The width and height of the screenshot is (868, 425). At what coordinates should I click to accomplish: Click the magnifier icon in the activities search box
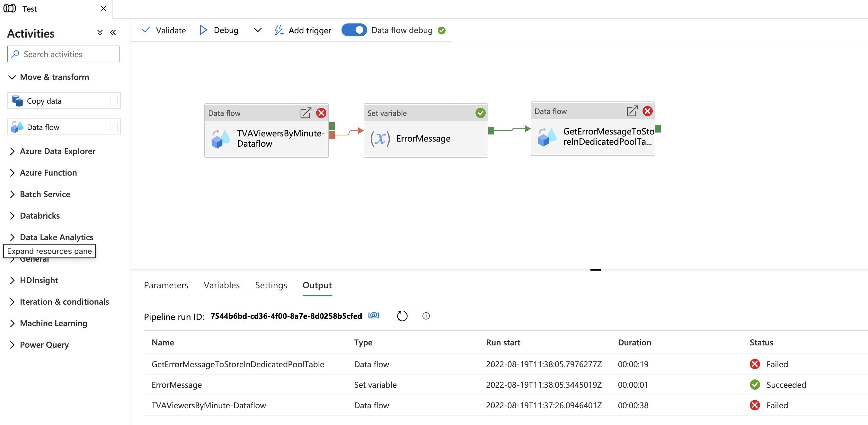[x=15, y=54]
